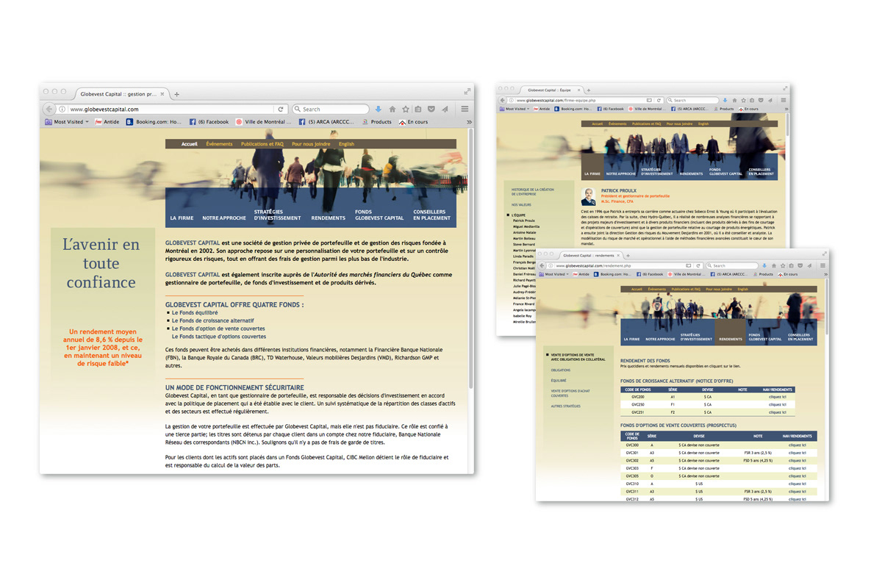
Task: Open the hamburger menu in the homepage window
Action: click(465, 109)
